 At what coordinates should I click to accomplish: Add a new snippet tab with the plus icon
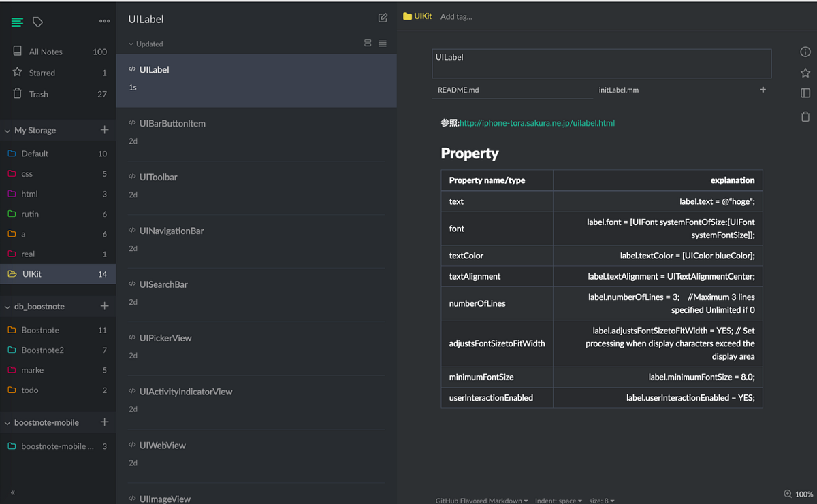[763, 89]
